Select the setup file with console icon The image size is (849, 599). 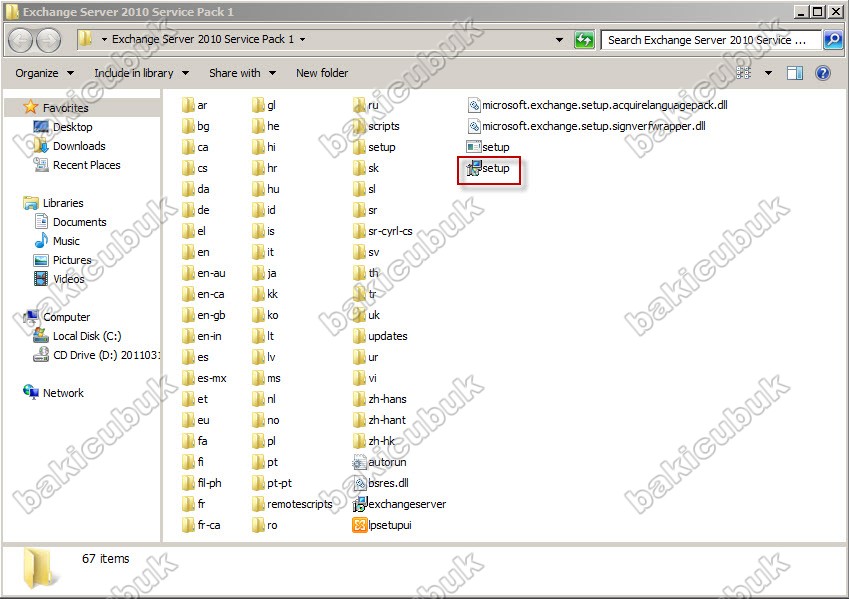488,147
